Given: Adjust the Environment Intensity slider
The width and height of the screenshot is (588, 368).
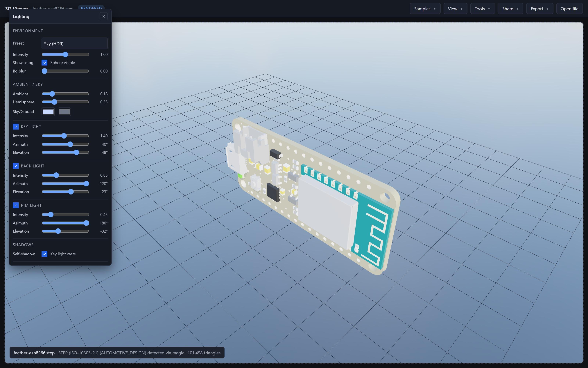Looking at the screenshot, I should coord(65,54).
